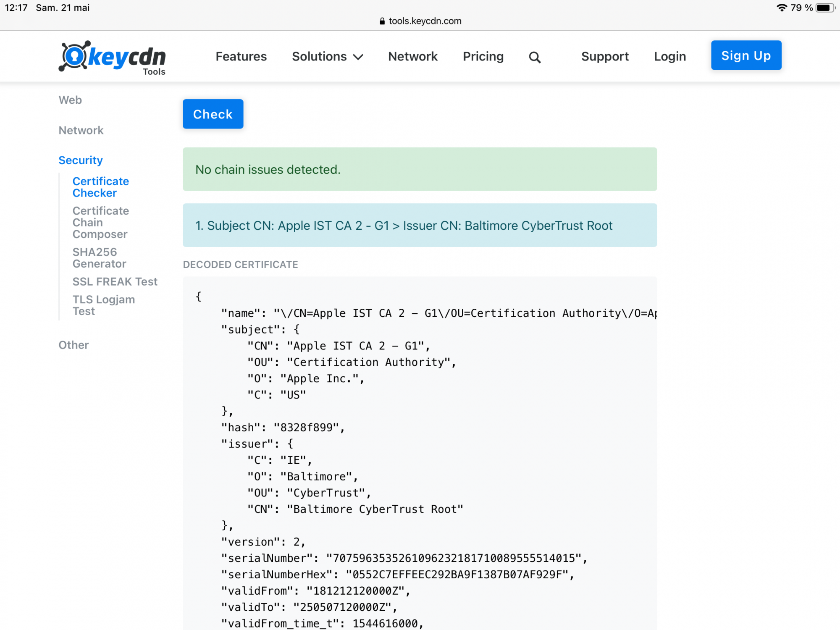The height and width of the screenshot is (630, 840).
Task: Click the serialNumber value line
Action: point(404,558)
